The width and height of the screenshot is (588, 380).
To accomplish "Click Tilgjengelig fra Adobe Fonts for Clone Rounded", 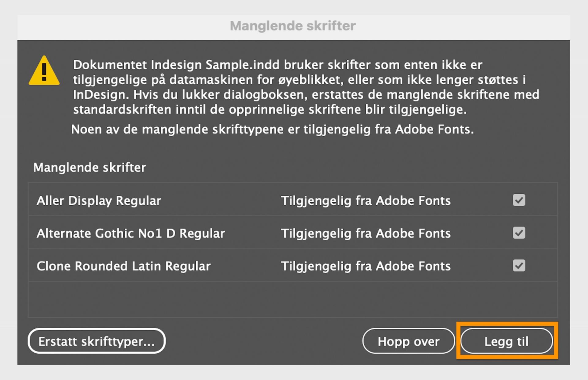I will click(x=366, y=266).
